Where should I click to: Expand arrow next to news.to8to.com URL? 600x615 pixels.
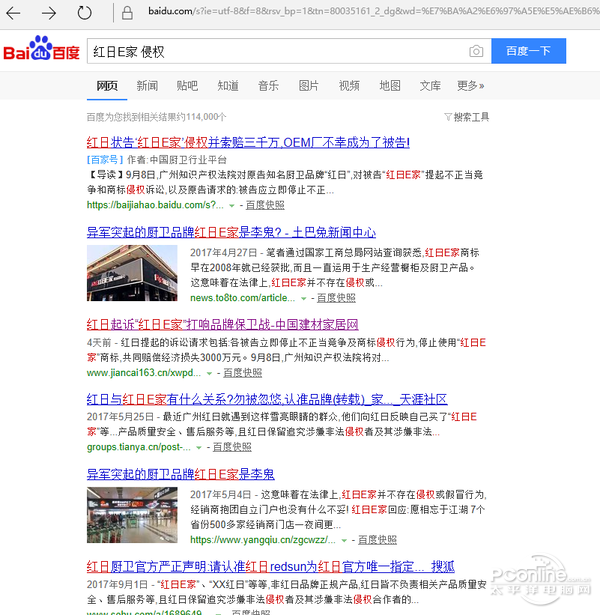point(304,299)
